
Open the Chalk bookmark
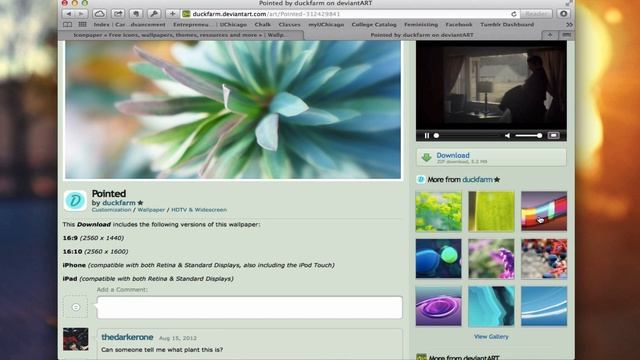coord(262,24)
